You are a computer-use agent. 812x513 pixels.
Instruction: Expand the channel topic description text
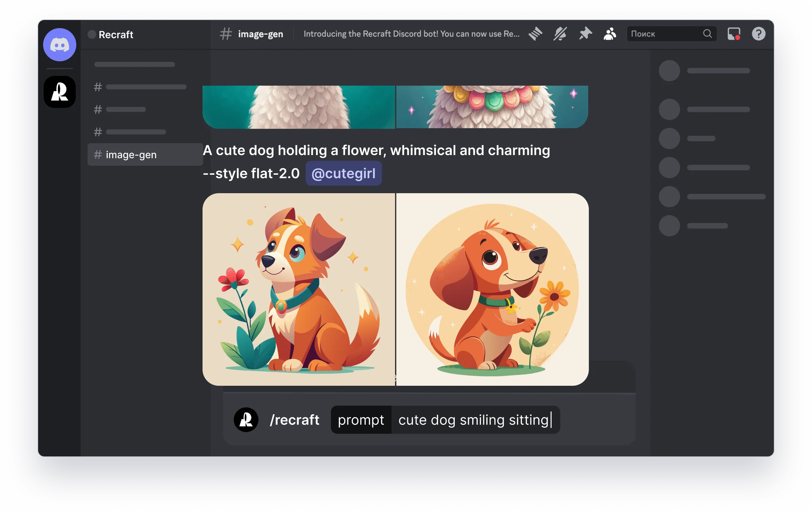(411, 34)
